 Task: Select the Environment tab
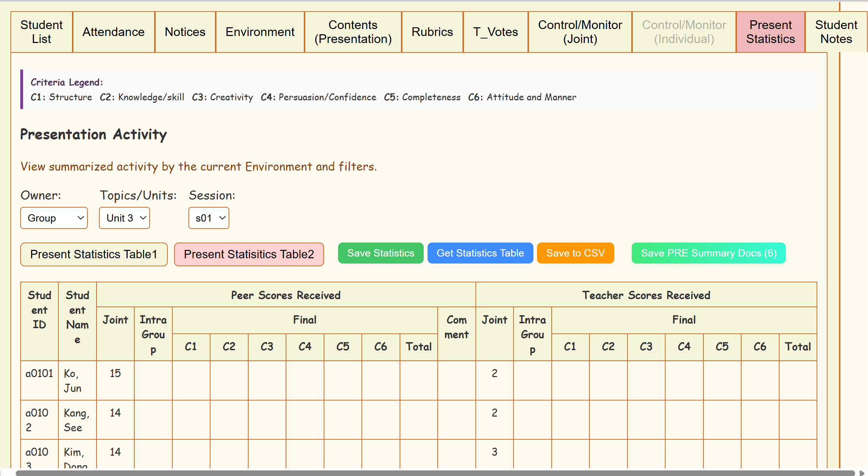[260, 32]
